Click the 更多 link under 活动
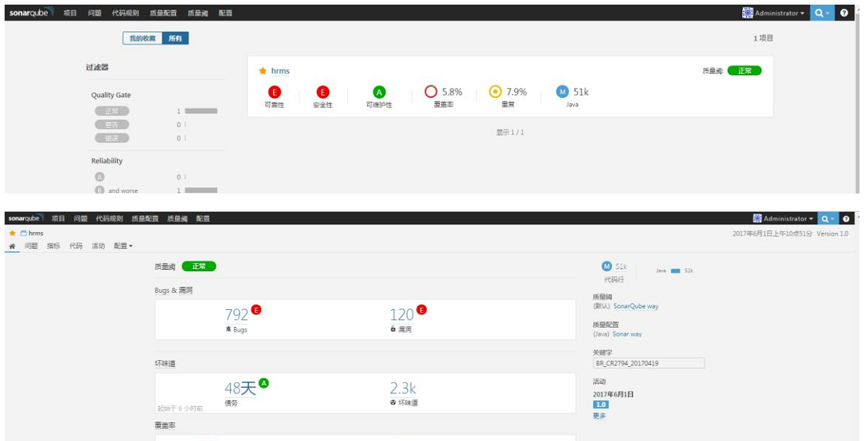The height and width of the screenshot is (441, 868). pos(599,416)
